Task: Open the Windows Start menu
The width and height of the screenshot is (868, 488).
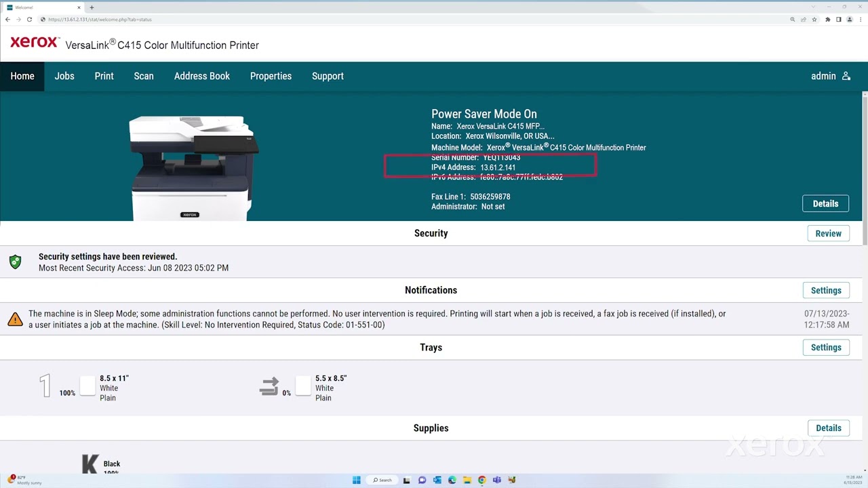Action: point(356,480)
